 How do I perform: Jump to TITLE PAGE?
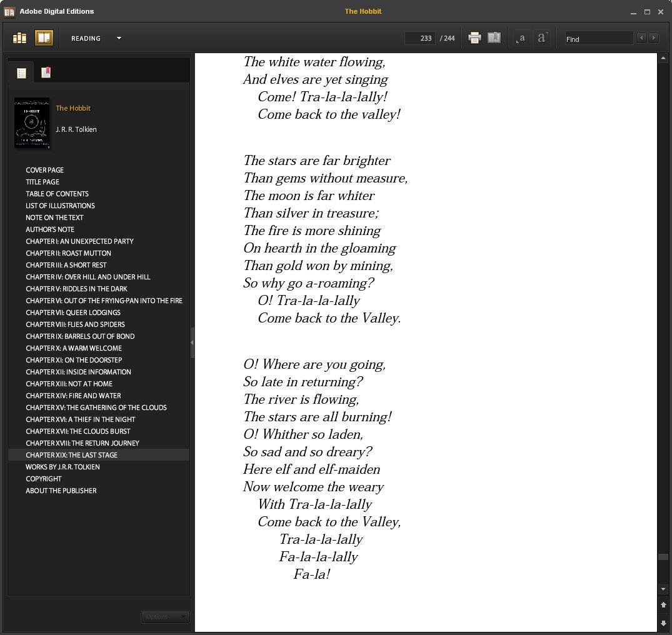tap(43, 182)
